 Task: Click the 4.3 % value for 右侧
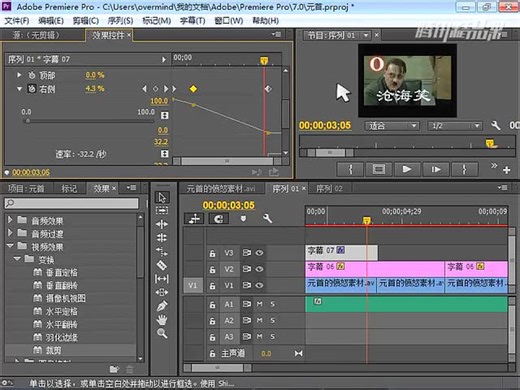pyautogui.click(x=95, y=89)
